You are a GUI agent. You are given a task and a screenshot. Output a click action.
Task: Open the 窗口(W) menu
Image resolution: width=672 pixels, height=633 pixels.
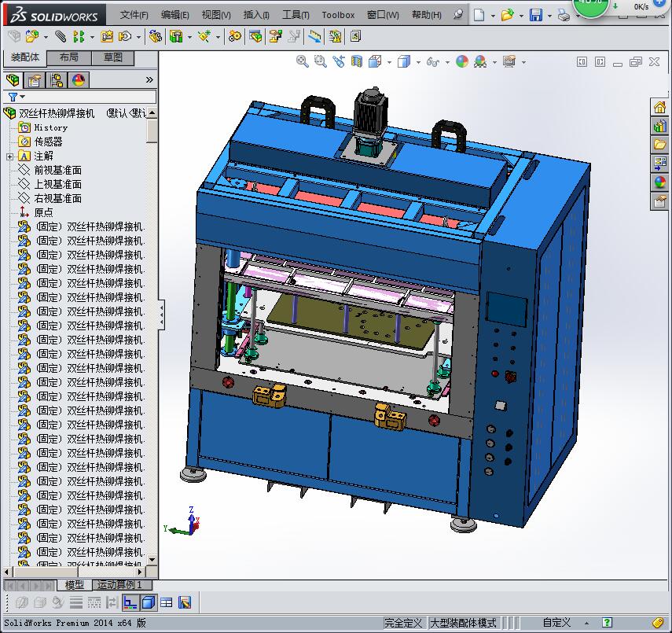(x=383, y=15)
